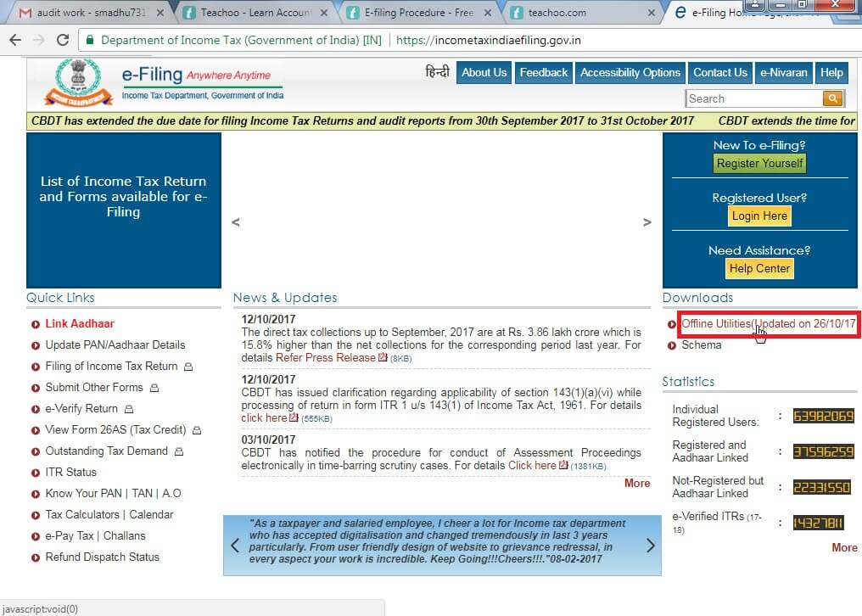Open Filing of Income Tax Return link
The image size is (862, 616).
[x=111, y=367]
